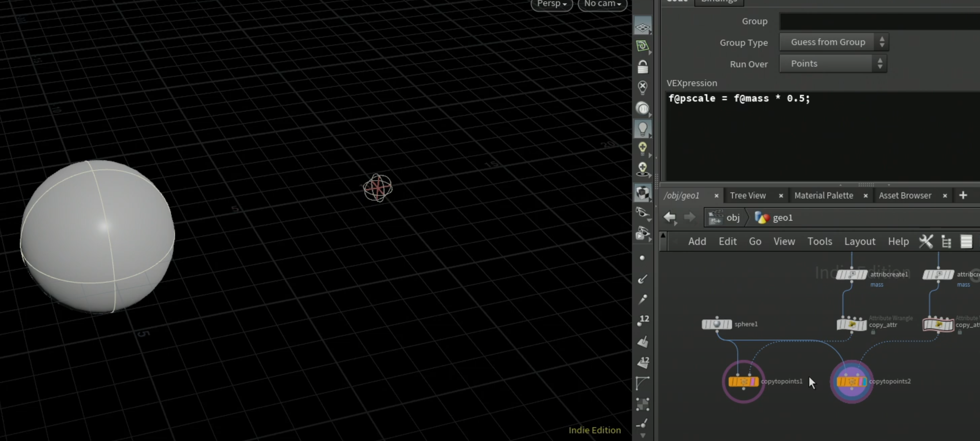Open the Layout menu in network editor
The width and height of the screenshot is (980, 441).
pos(860,241)
